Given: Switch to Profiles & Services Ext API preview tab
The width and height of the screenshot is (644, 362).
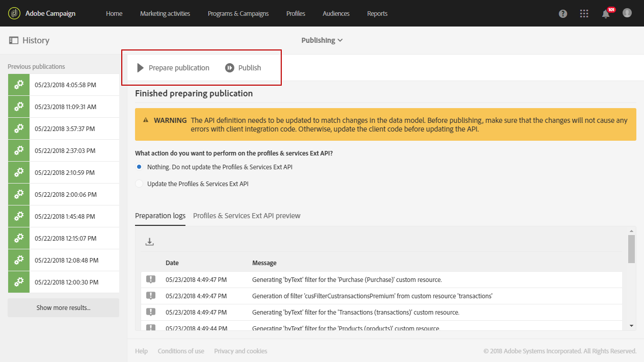Looking at the screenshot, I should click(x=247, y=216).
